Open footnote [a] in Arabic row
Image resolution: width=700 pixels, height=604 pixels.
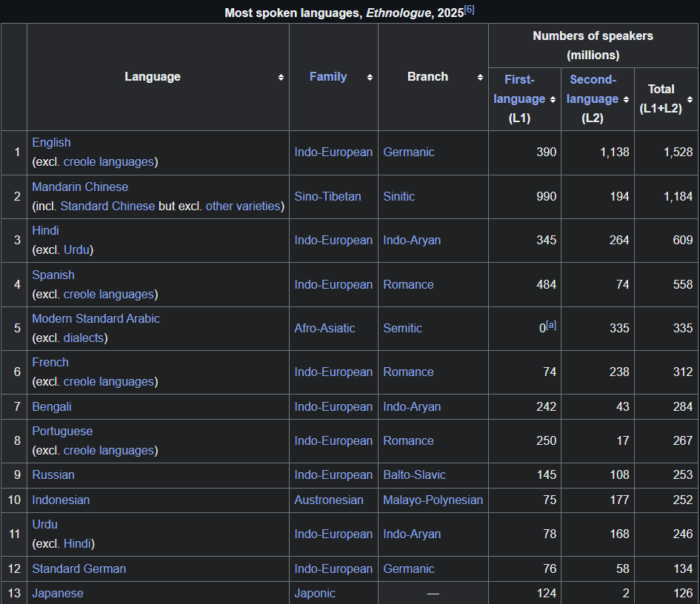[551, 325]
